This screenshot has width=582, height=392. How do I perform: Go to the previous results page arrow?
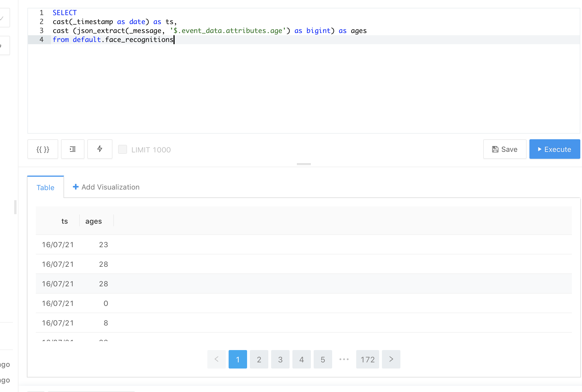(x=217, y=359)
